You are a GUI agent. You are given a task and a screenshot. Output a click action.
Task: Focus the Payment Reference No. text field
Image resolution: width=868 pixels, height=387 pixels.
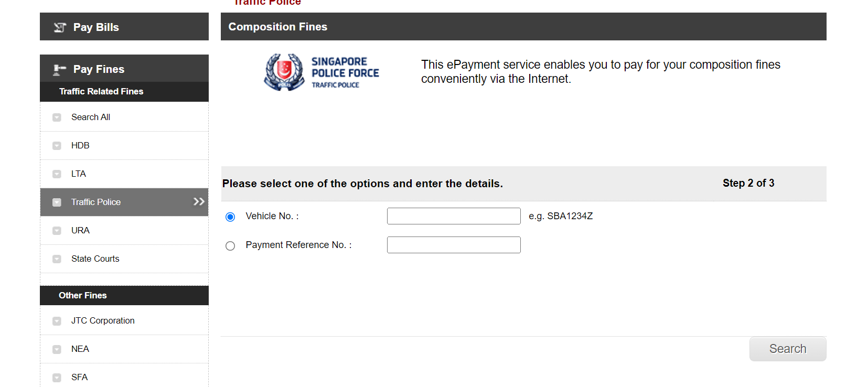454,245
